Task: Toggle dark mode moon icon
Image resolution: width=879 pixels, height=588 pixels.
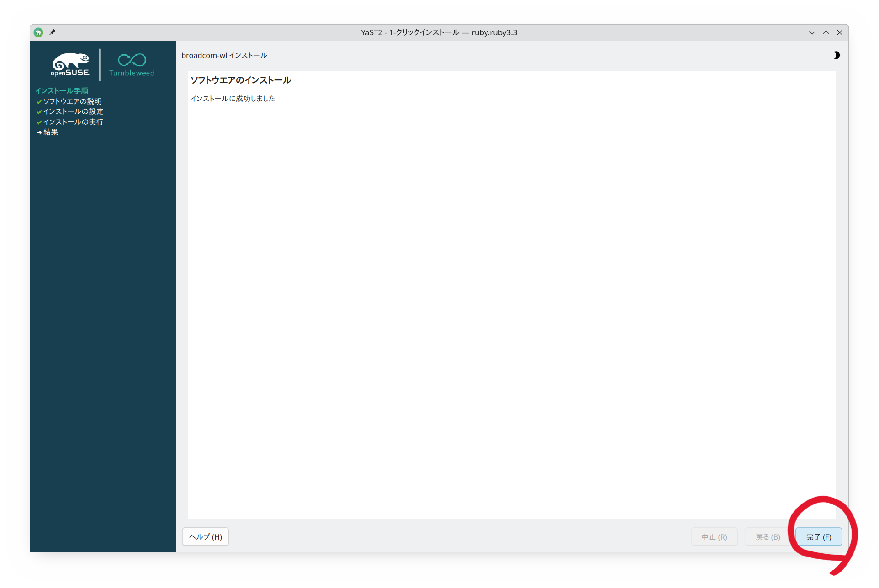Action: (x=837, y=55)
